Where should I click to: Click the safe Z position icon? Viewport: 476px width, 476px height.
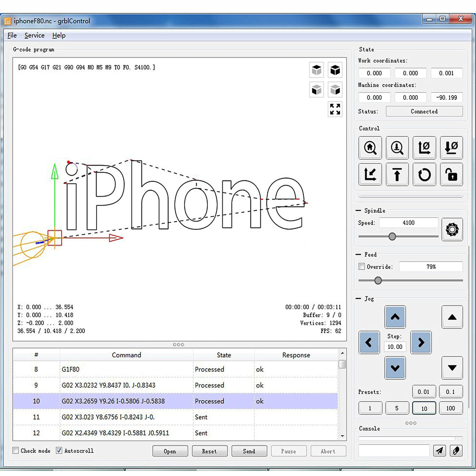397,174
